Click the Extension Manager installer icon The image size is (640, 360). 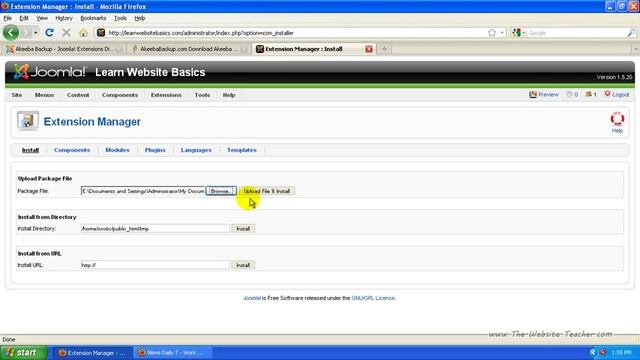[27, 121]
